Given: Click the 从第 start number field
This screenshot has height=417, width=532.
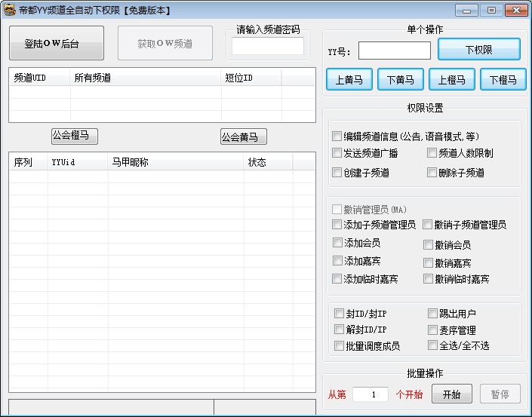Looking at the screenshot, I should click(x=371, y=394).
